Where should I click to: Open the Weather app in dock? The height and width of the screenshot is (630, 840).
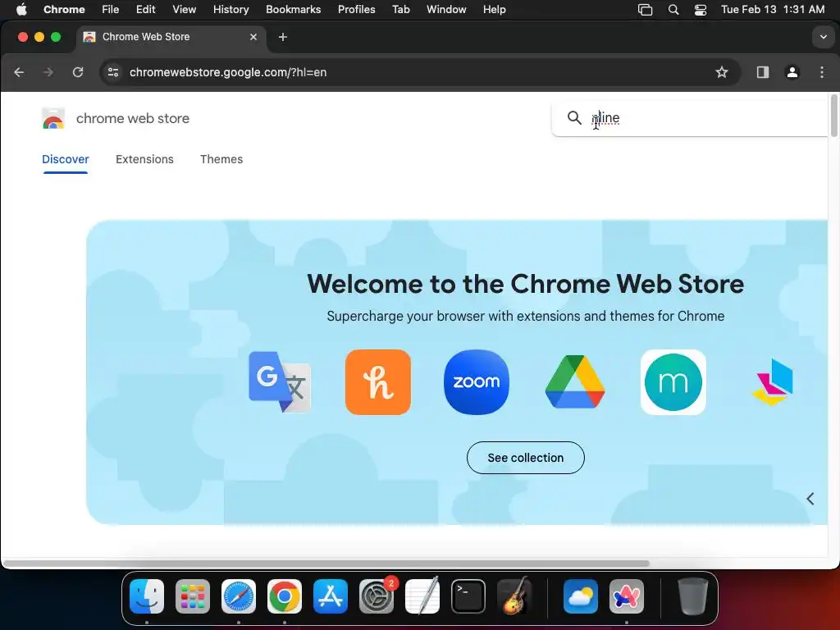click(x=581, y=596)
